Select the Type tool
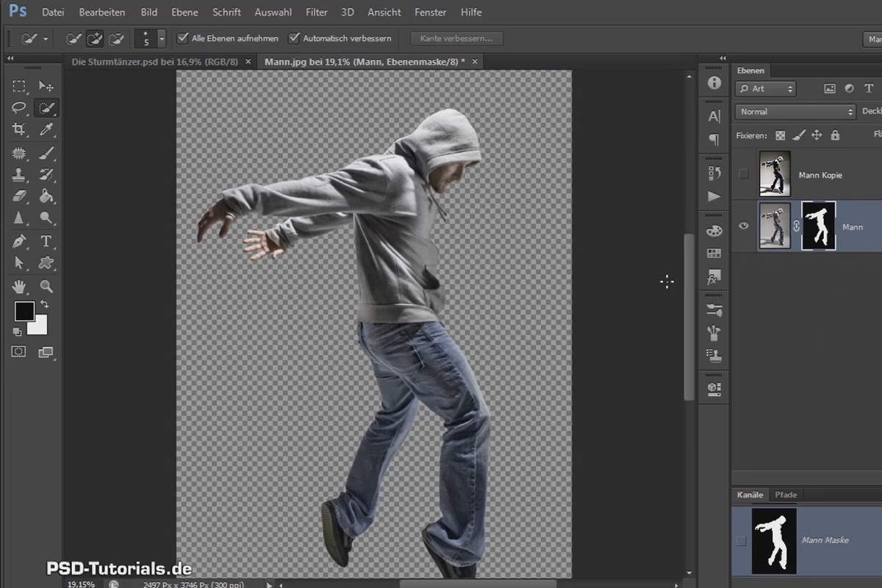Image resolution: width=882 pixels, height=588 pixels. tap(46, 241)
